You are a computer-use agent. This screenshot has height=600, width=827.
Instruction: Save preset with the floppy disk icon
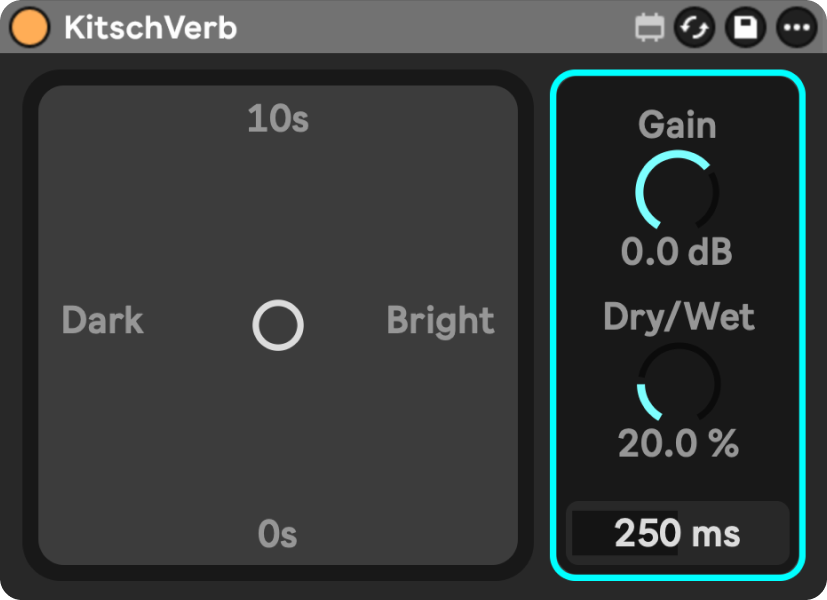pyautogui.click(x=745, y=27)
